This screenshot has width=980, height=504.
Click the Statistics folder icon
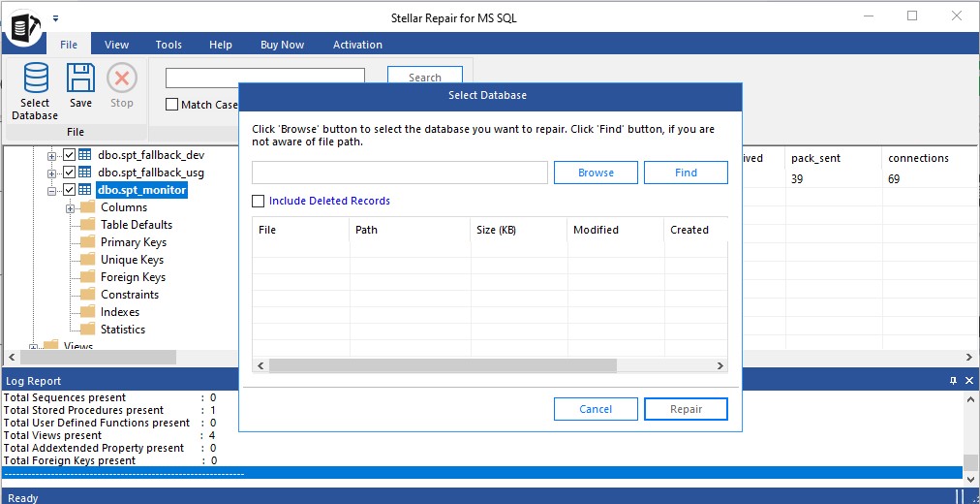point(87,330)
